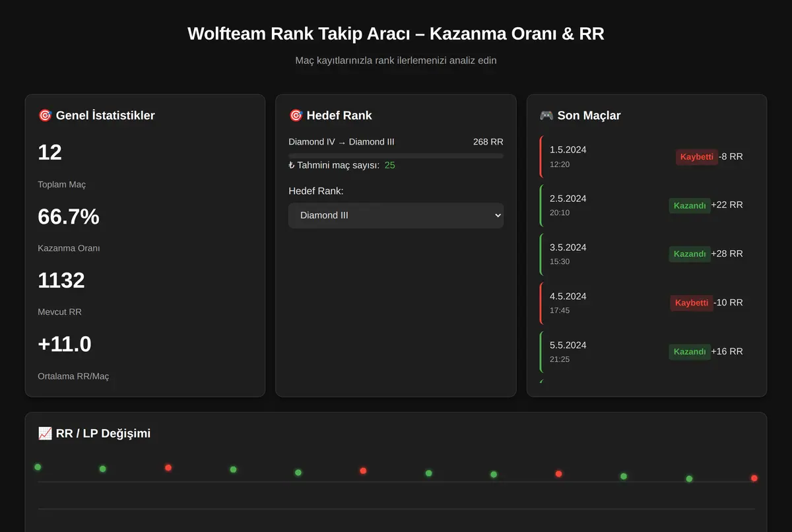Viewport: 792px width, 532px height.
Task: Click the chart emoji beside RR / LP Değişimi
Action: 45,434
